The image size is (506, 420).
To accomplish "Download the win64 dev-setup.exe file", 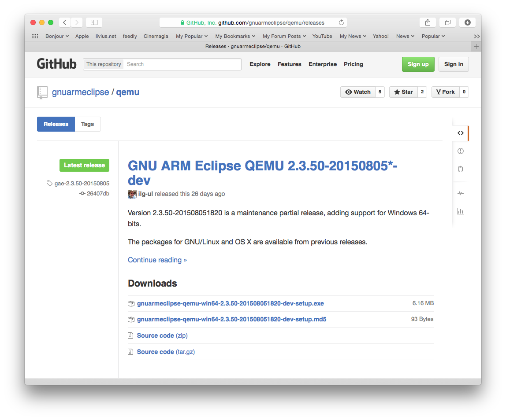I will [231, 303].
